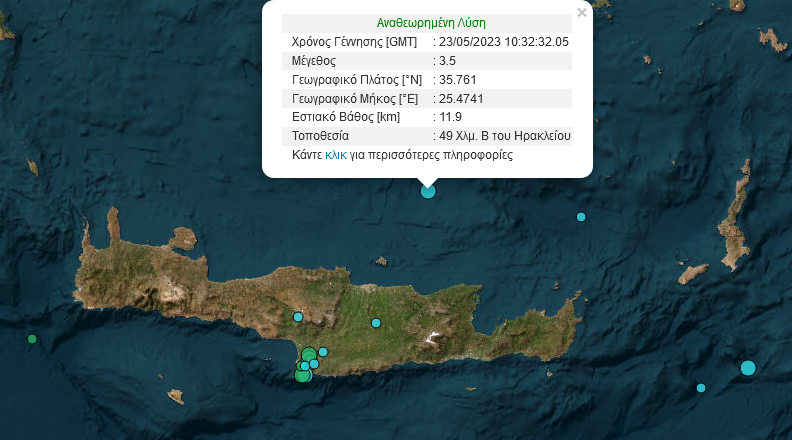Click the longitude value 25.4741
Viewport: 792px width, 440px height.
460,99
